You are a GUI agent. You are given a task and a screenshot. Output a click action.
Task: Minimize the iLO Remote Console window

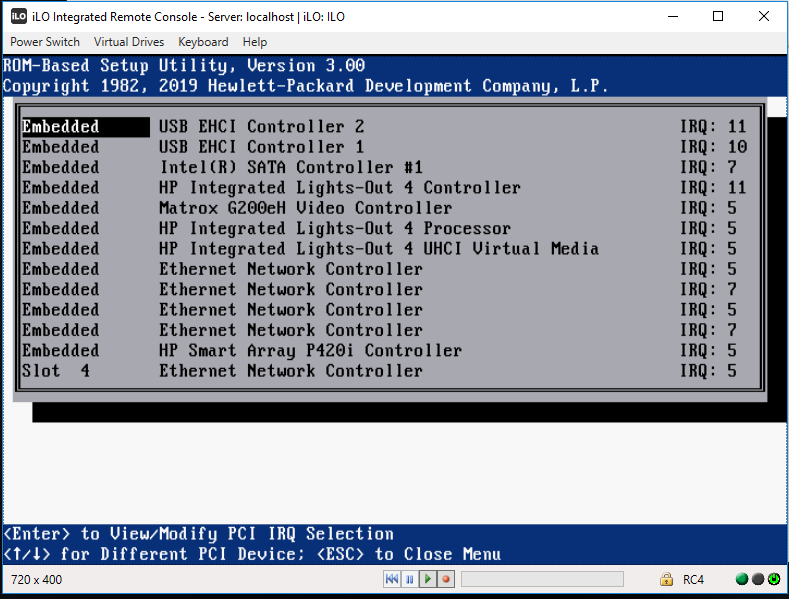pos(673,17)
